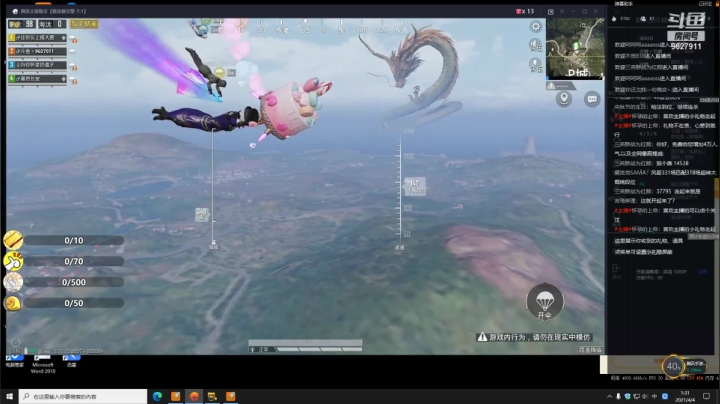Image resolution: width=720 pixels, height=404 pixels.
Task: Open Microsoft Edge from the taskbar
Action: click(x=158, y=396)
